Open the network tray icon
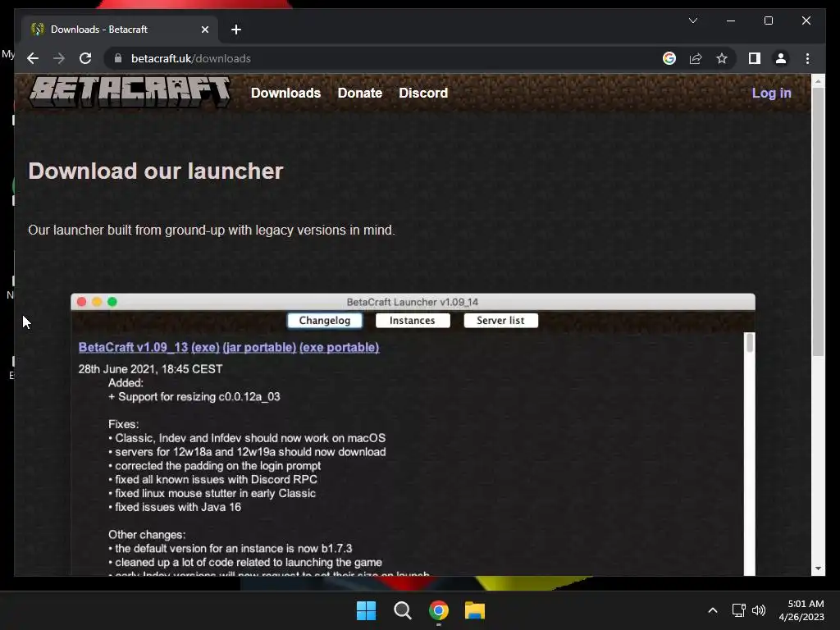The height and width of the screenshot is (630, 840). [x=739, y=610]
